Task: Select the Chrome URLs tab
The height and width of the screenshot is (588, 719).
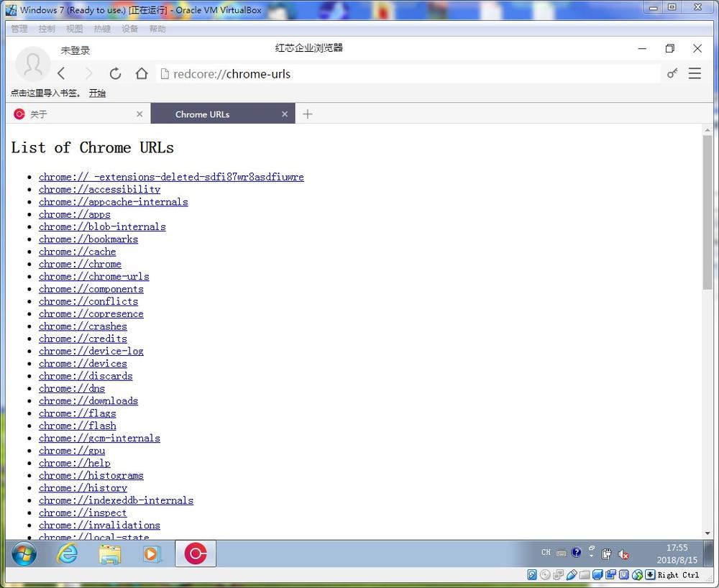Action: pyautogui.click(x=223, y=114)
